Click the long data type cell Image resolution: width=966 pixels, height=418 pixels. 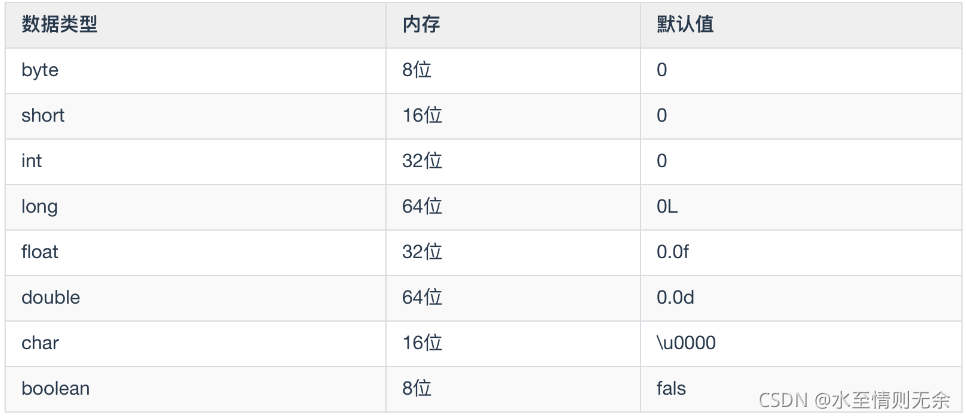(40, 207)
